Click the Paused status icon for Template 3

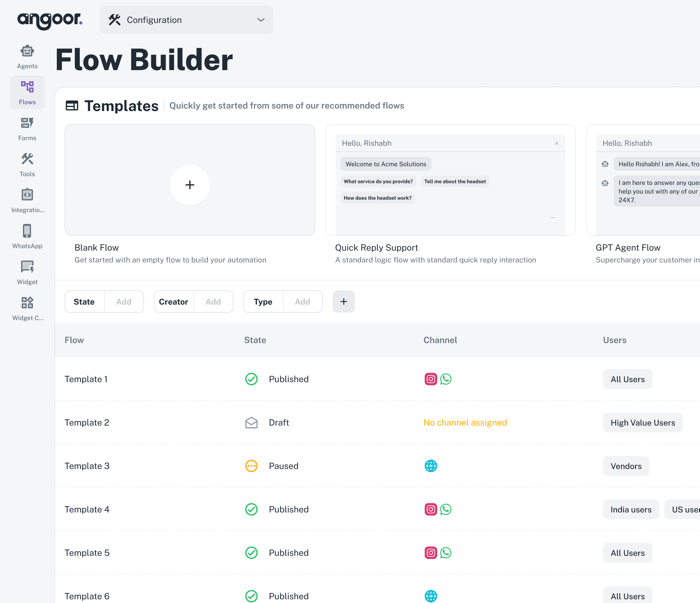(x=251, y=466)
